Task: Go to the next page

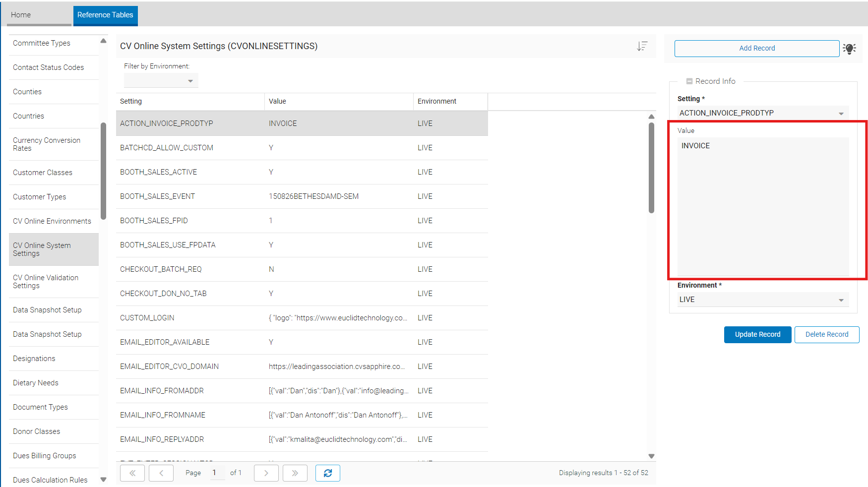Action: (266, 473)
